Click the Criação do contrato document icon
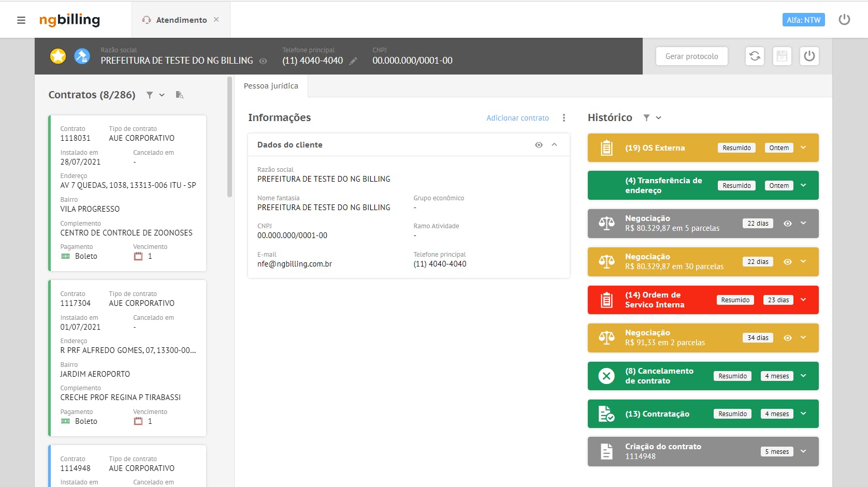868x487 pixels. coord(606,452)
